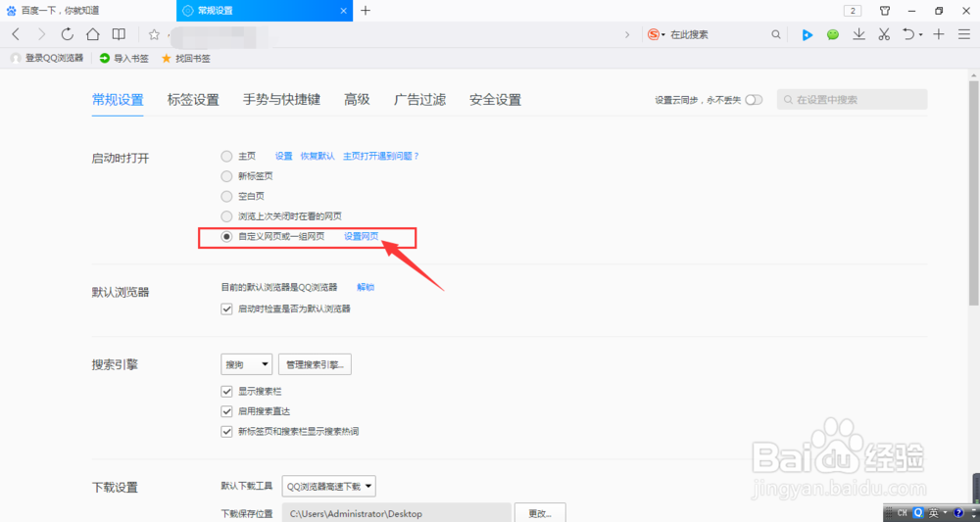Select the 空白页 startup radio button
This screenshot has width=980, height=522.
pos(226,196)
